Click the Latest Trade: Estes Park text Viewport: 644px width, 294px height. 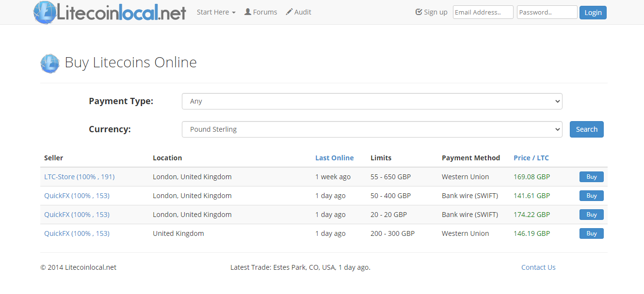tap(300, 267)
